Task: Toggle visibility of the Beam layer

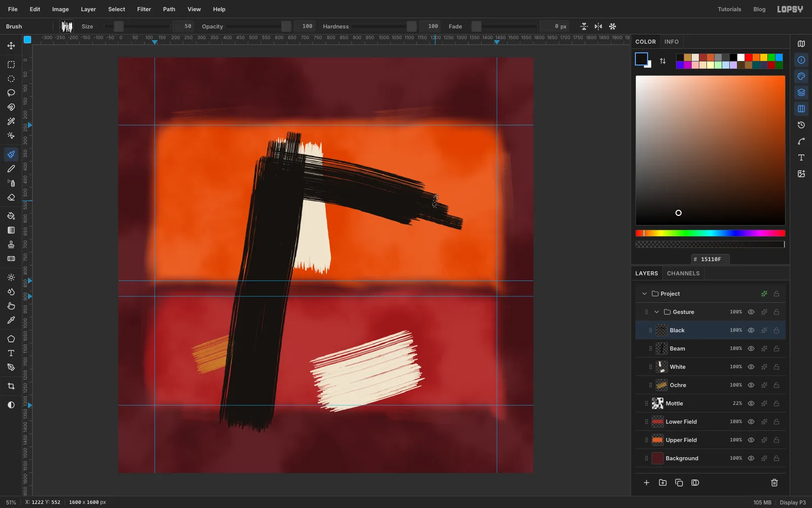Action: point(751,348)
